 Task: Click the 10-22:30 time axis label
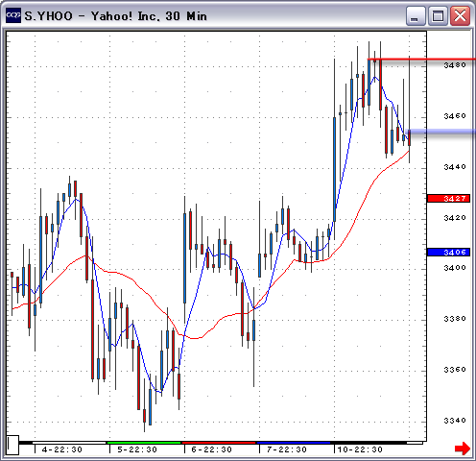pos(360,449)
